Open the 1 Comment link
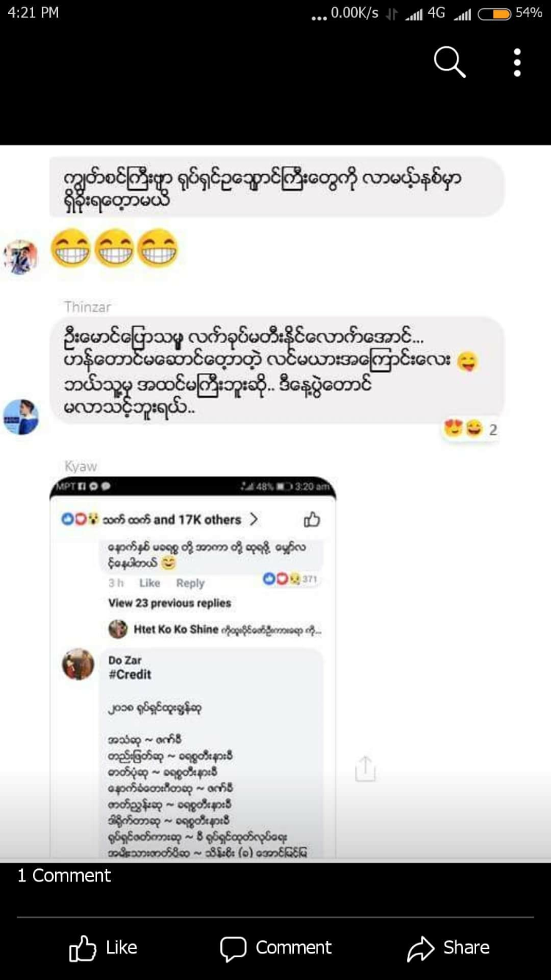Screen dimensions: 551x980 (64, 876)
